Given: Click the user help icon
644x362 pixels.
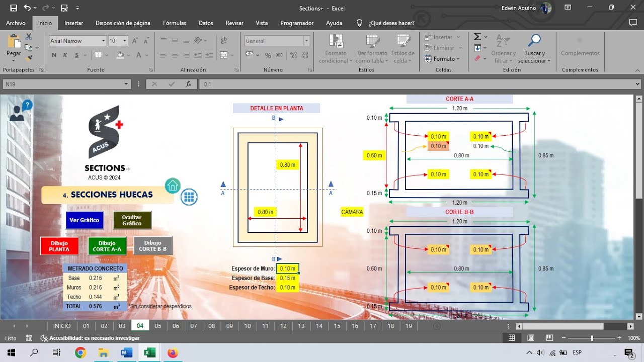Looking at the screenshot, I should tap(20, 111).
